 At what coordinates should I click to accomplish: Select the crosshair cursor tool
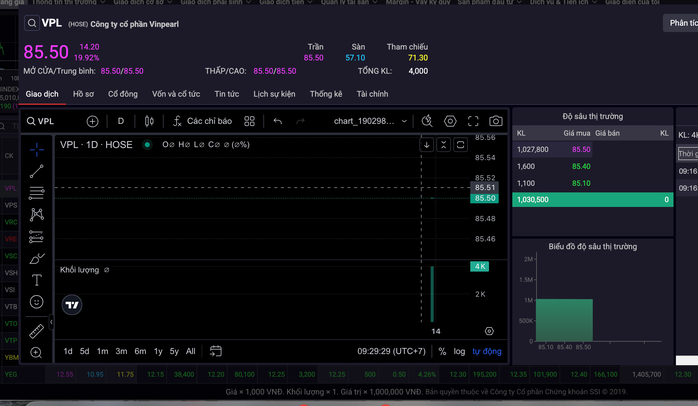click(37, 150)
